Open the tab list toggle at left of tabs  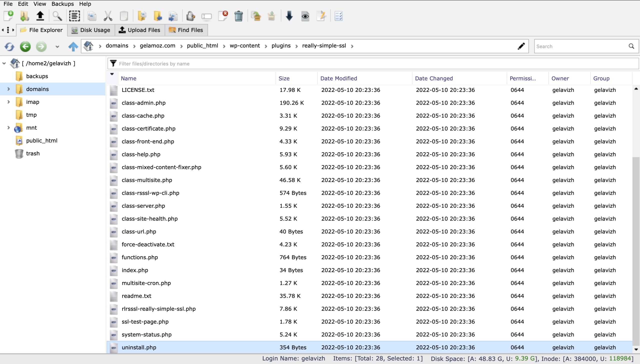[x=8, y=30]
